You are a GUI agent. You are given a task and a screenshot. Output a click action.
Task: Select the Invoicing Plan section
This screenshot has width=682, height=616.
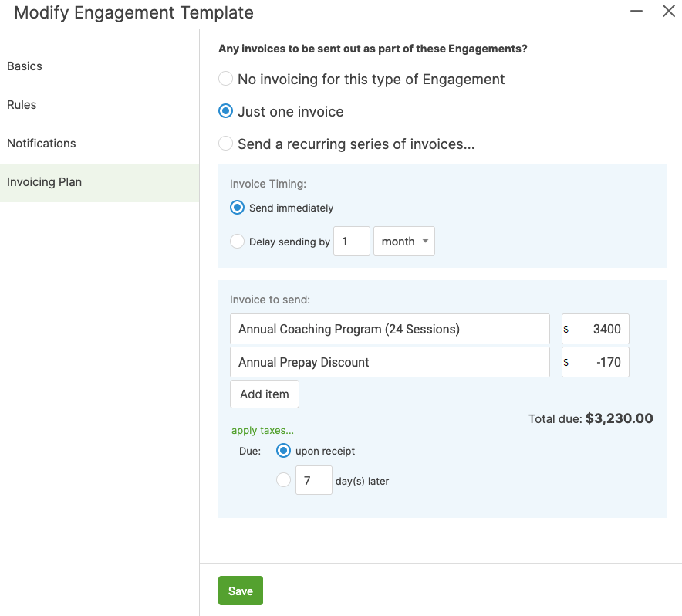point(44,182)
